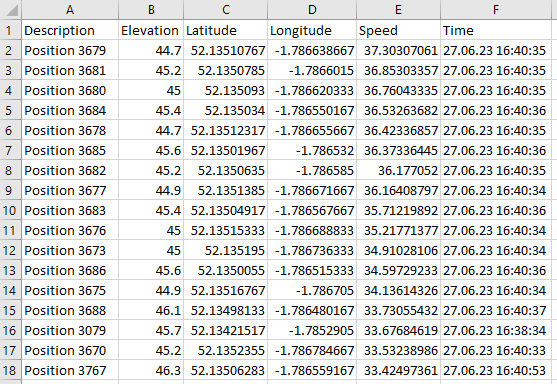The image size is (557, 384).
Task: Click latitude 52.1351385
Action: (226, 190)
